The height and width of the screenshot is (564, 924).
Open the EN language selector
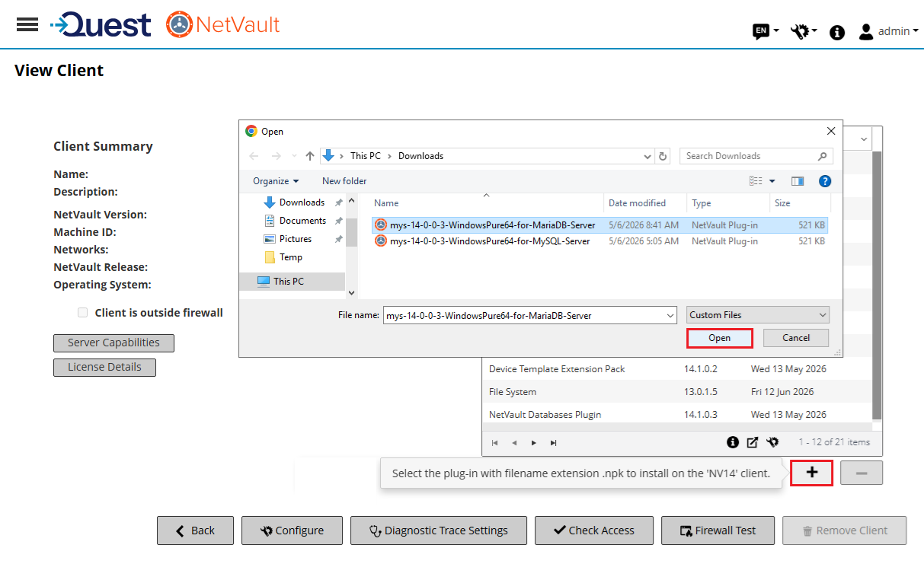(x=766, y=31)
